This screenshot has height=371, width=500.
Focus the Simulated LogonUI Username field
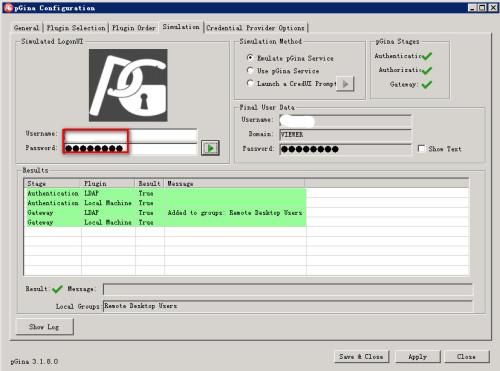click(130, 135)
